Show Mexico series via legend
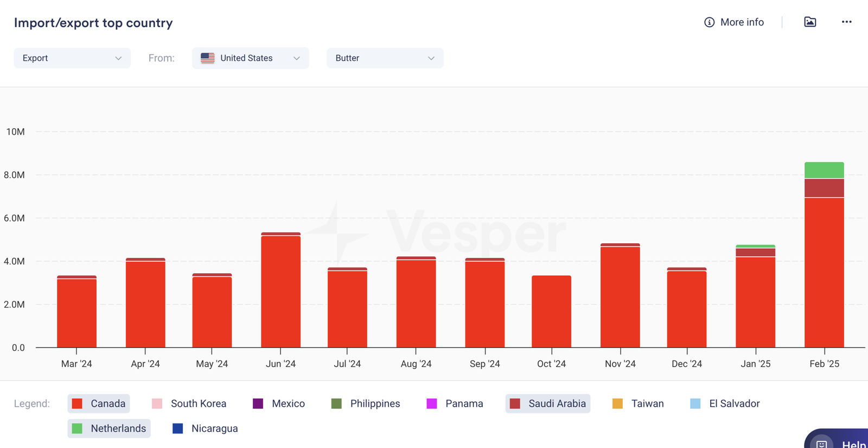The height and width of the screenshot is (448, 868). (x=279, y=403)
